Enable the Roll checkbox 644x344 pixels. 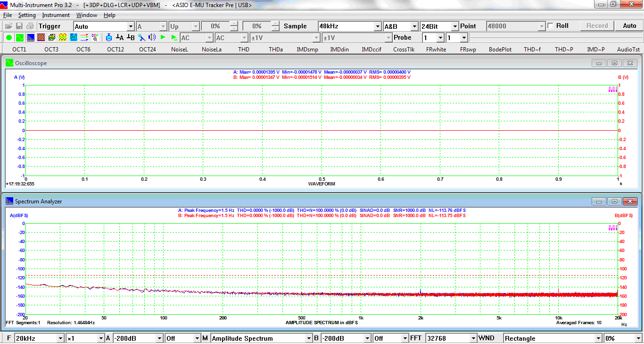pyautogui.click(x=550, y=26)
